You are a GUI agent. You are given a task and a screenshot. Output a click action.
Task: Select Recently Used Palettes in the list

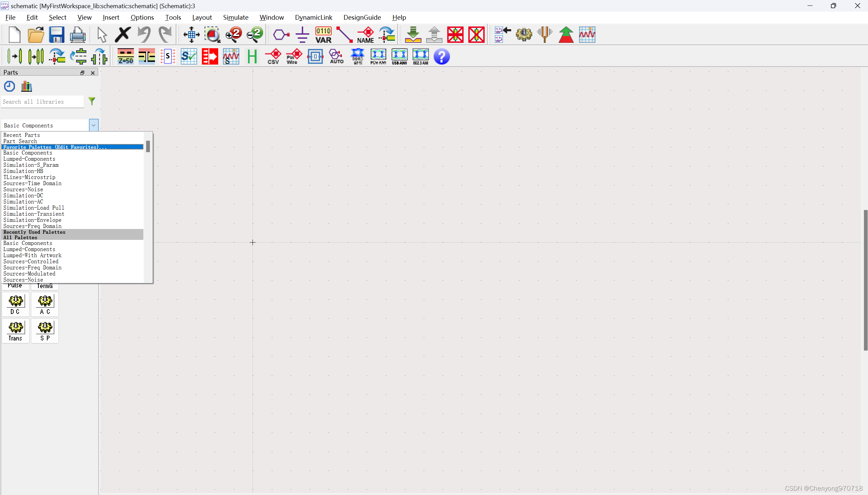point(34,232)
